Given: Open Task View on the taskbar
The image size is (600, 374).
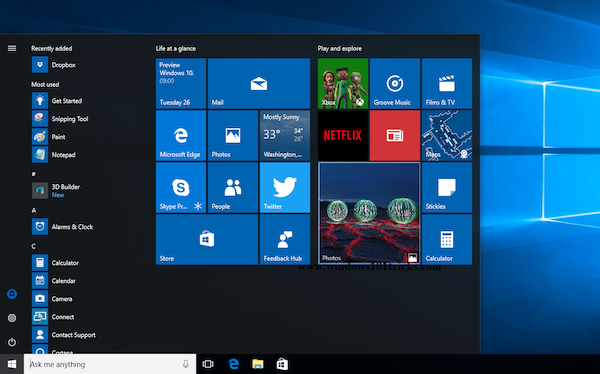Looking at the screenshot, I should point(208,364).
